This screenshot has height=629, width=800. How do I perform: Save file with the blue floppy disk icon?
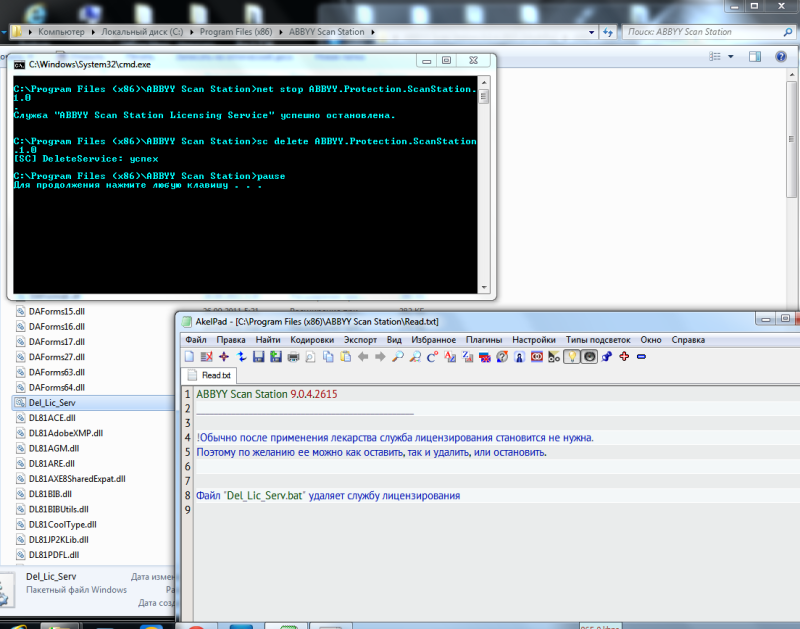[259, 357]
